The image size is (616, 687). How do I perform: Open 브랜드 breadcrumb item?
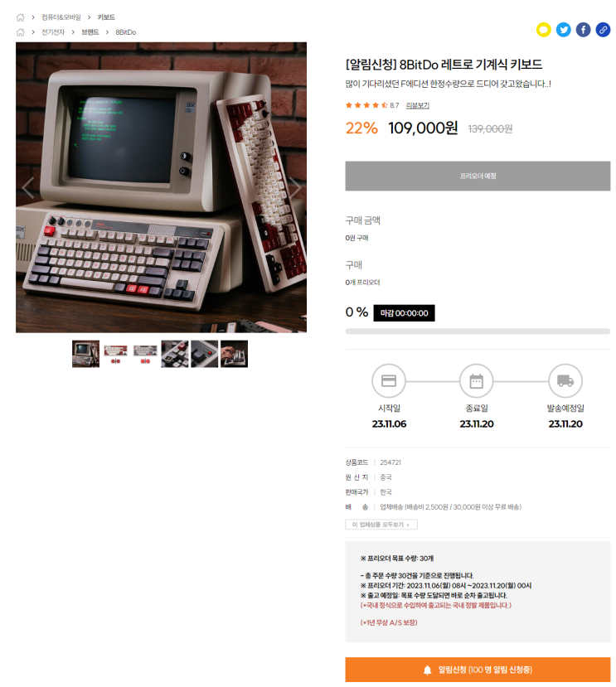pyautogui.click(x=90, y=32)
